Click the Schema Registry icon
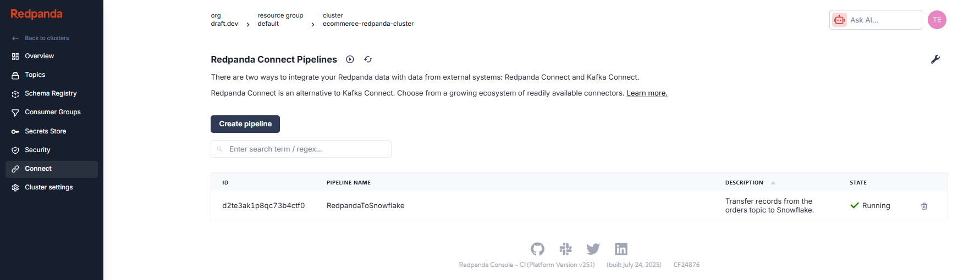Viewport: 980px width, 280px height. point(15,94)
